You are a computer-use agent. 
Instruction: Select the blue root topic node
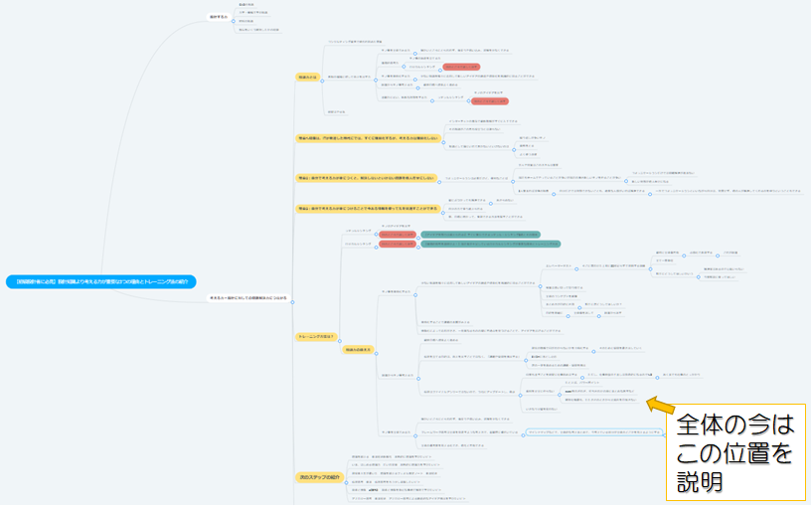click(101, 282)
